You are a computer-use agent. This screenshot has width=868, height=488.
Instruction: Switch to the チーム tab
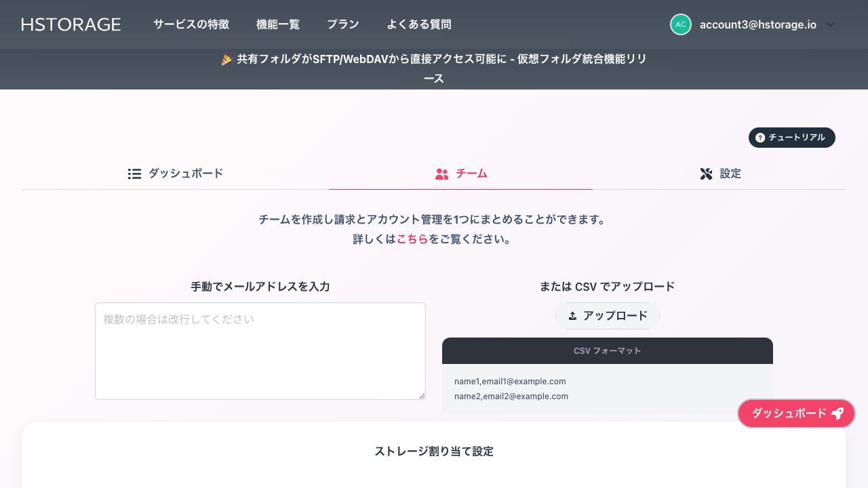coord(461,174)
